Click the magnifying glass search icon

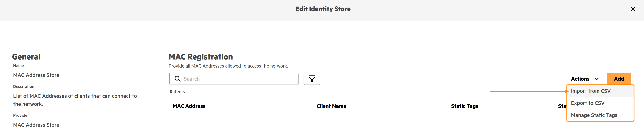pos(178,79)
